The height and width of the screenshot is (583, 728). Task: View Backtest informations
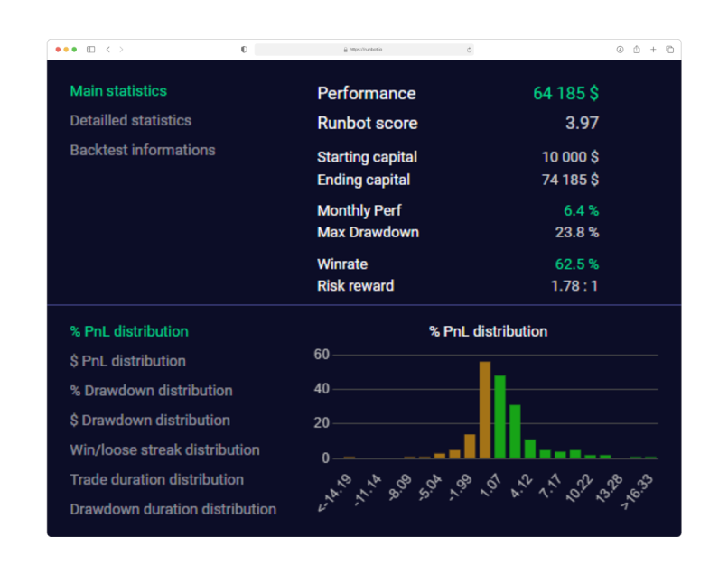[x=143, y=150]
